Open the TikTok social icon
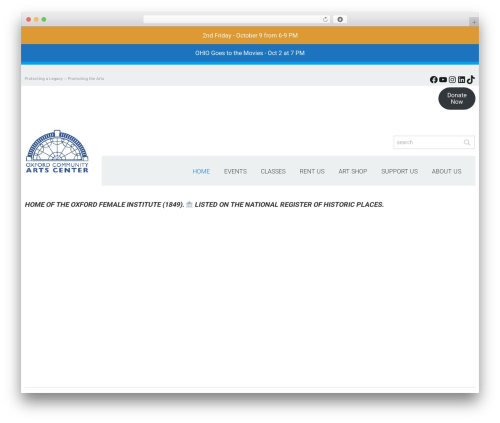Screen dimensions: 500x423 point(471,79)
